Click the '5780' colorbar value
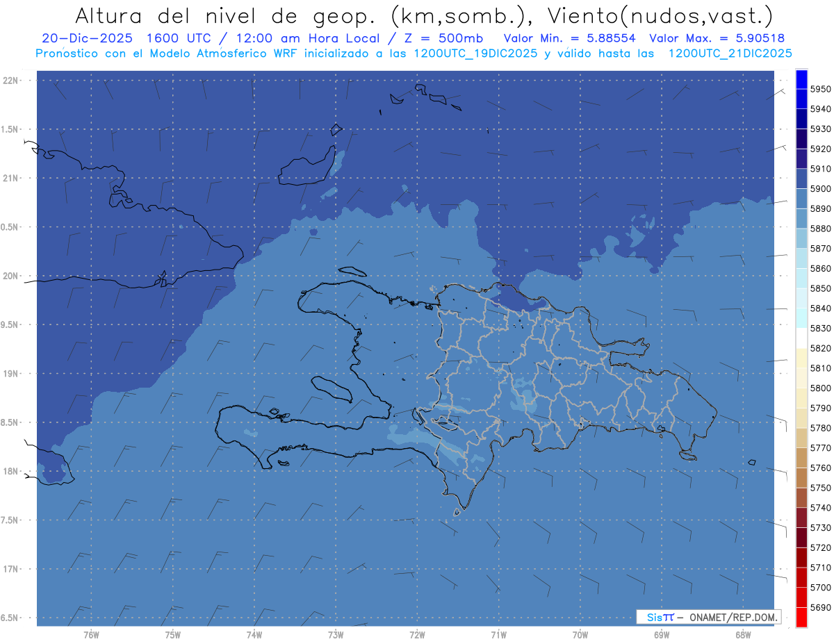The width and height of the screenshot is (834, 644). coord(821,428)
